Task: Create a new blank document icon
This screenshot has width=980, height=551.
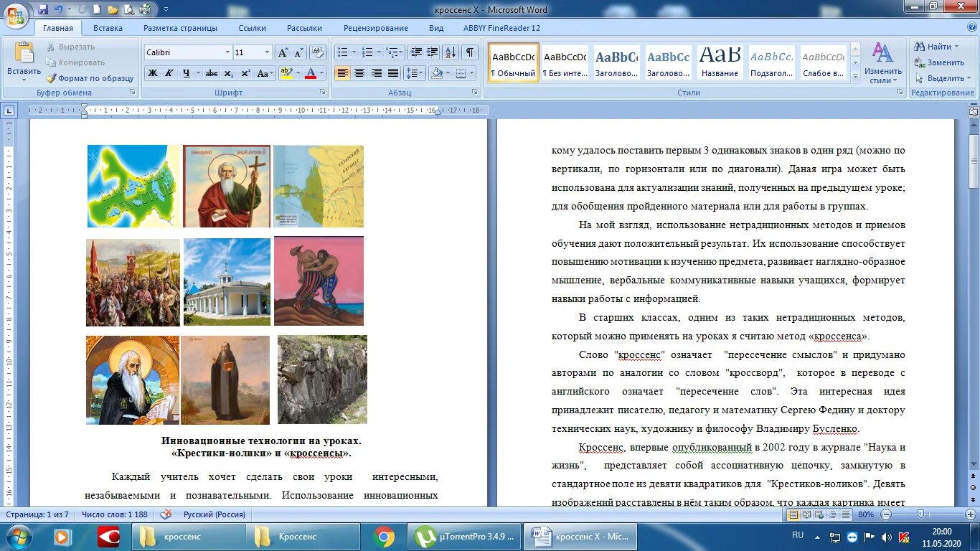Action: click(x=99, y=9)
